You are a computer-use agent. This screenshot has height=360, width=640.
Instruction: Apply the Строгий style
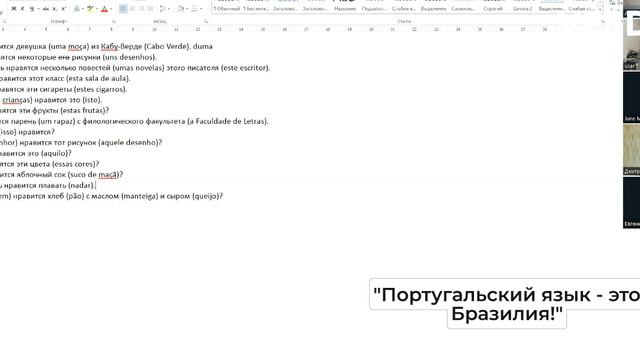tap(493, 6)
